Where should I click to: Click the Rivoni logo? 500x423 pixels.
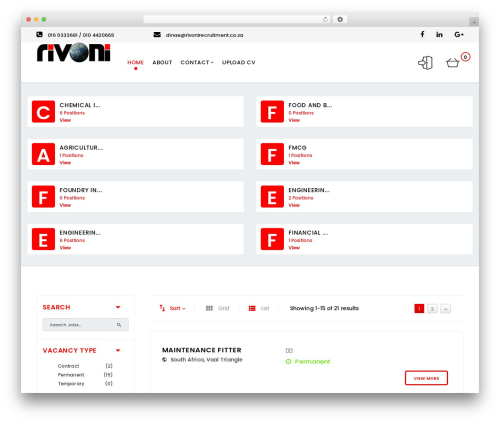point(74,52)
